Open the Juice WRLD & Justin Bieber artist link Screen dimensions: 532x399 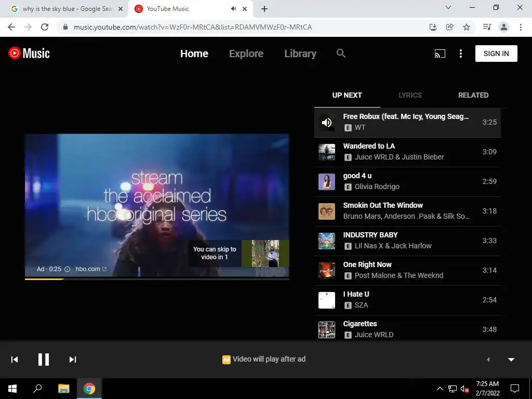click(x=399, y=157)
